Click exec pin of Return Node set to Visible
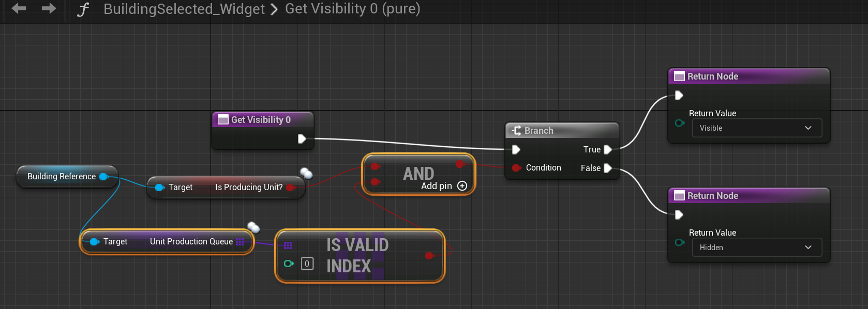This screenshot has height=309, width=868. pyautogui.click(x=679, y=95)
